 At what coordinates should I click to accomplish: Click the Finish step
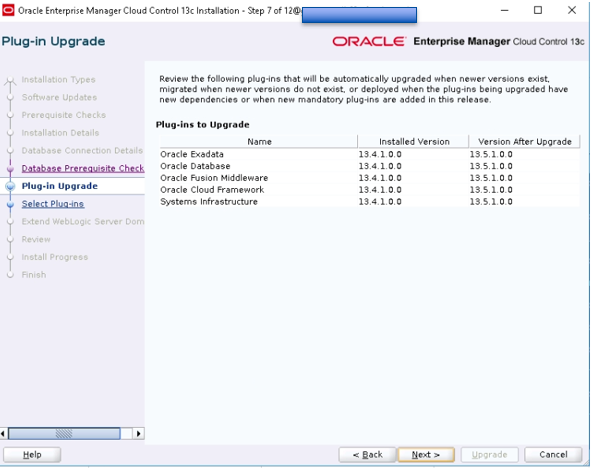click(x=34, y=275)
